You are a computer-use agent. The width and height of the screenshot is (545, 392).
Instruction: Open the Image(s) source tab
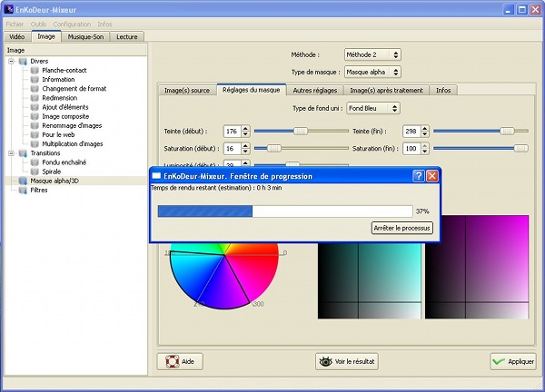coord(187,90)
